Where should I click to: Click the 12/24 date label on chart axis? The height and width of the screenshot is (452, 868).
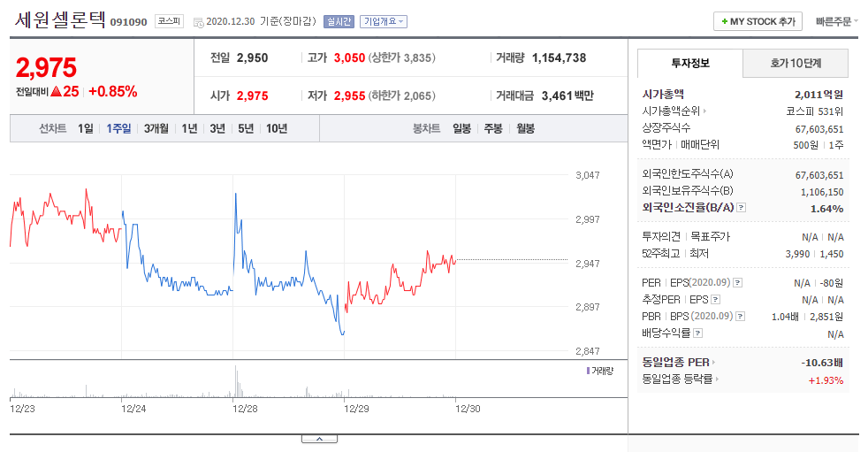(133, 409)
